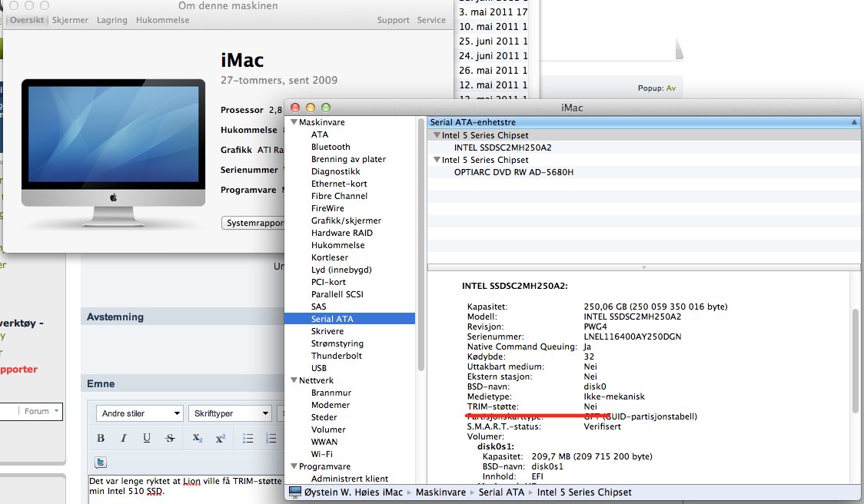The image size is (864, 504).
Task: Select Volumer under Nettverk
Action: pyautogui.click(x=328, y=429)
